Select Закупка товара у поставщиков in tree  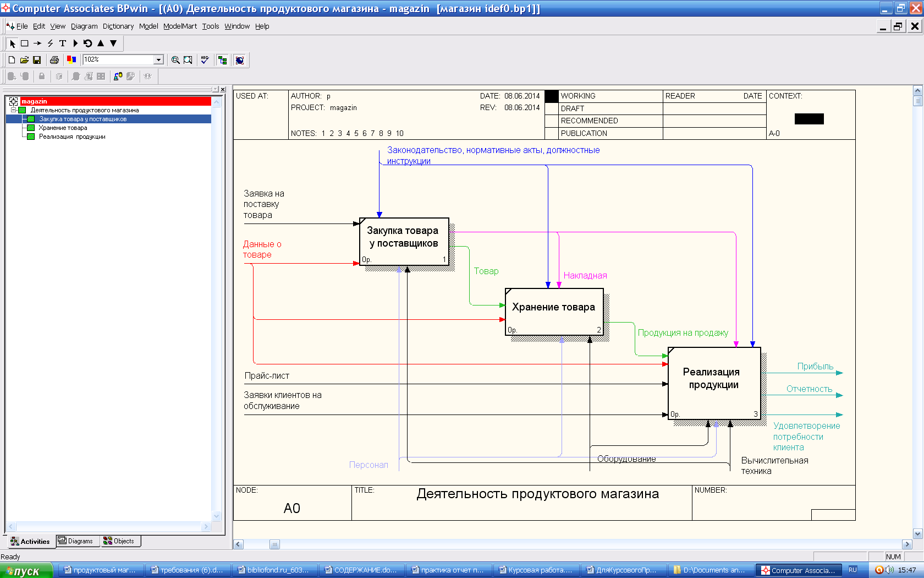click(82, 119)
